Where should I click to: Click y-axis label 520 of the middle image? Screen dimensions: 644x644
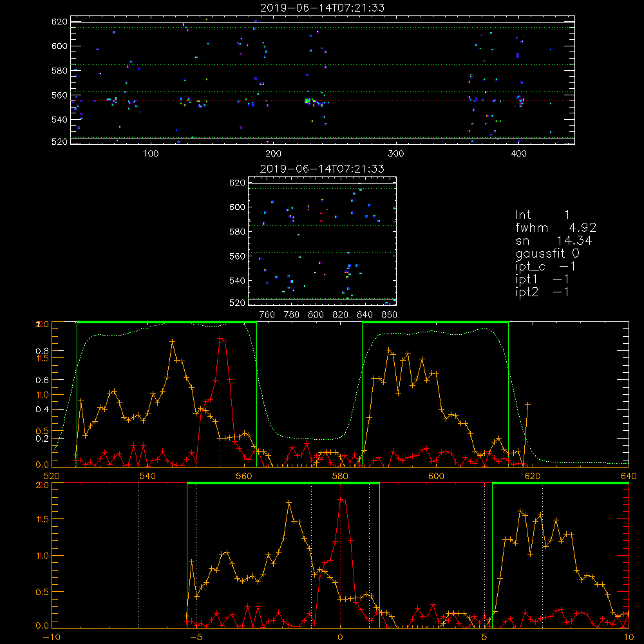coord(237,303)
